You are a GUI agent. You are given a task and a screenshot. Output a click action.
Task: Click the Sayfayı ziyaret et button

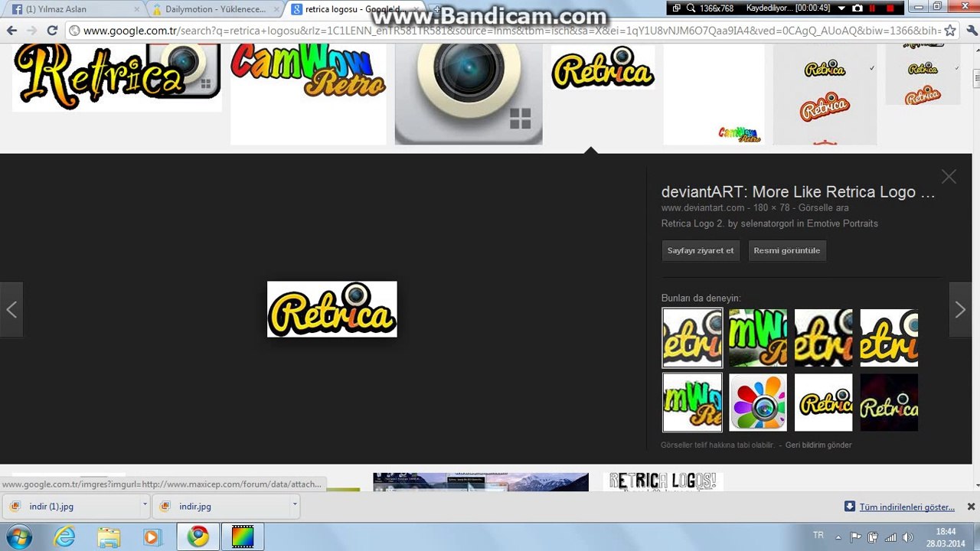[x=701, y=251]
